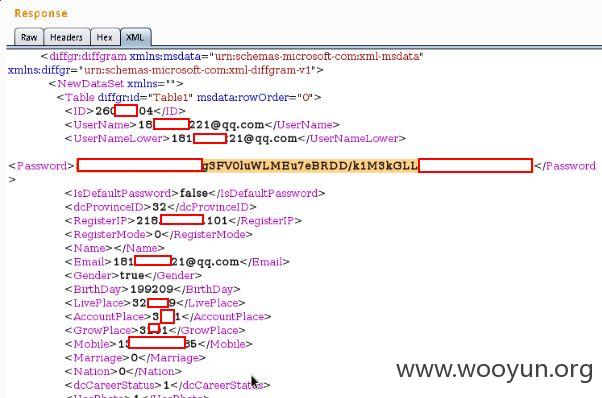Click the XML tab

(136, 37)
